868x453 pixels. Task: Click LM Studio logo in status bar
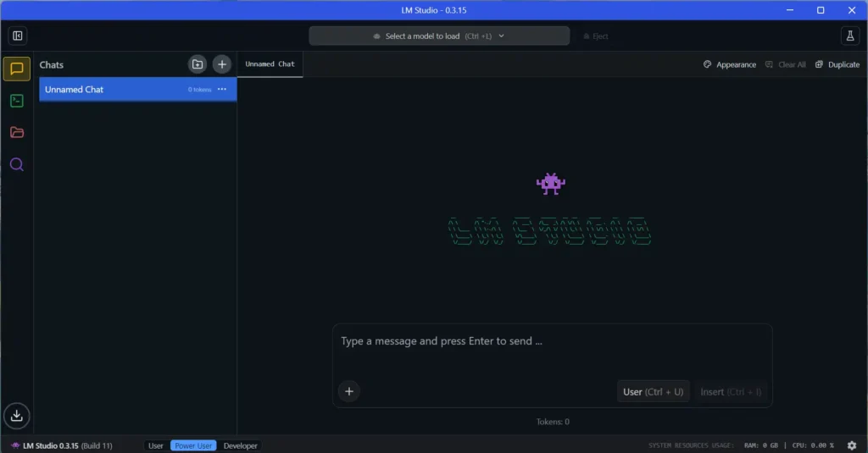[x=15, y=445]
